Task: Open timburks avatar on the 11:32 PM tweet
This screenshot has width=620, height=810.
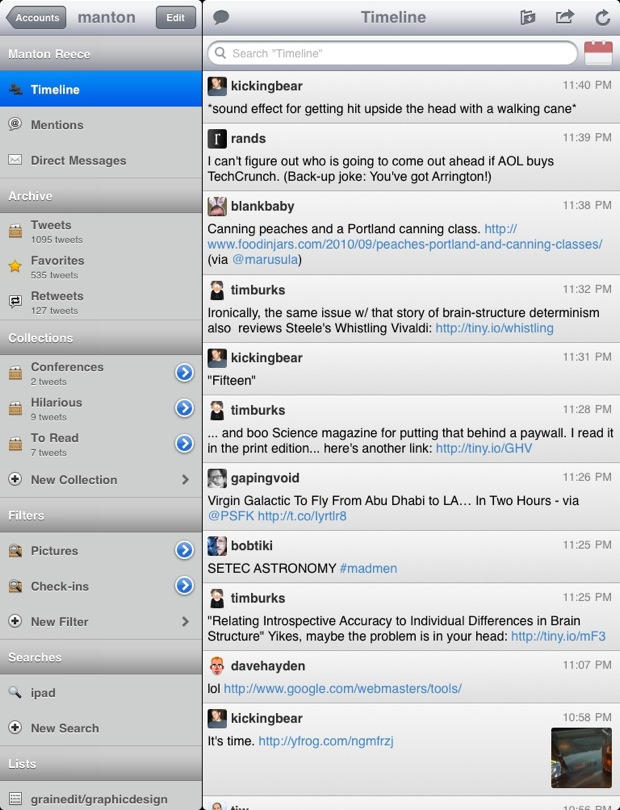Action: click(217, 290)
